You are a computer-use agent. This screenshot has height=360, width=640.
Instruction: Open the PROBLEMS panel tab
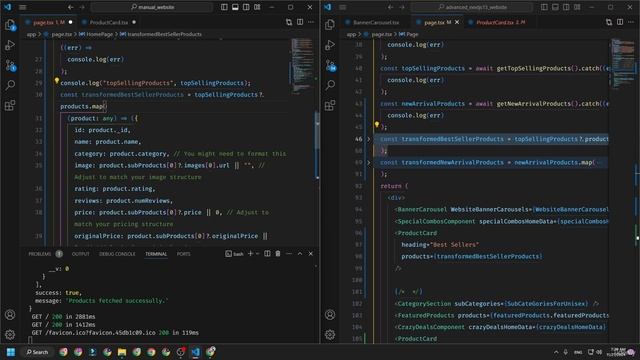click(x=40, y=254)
